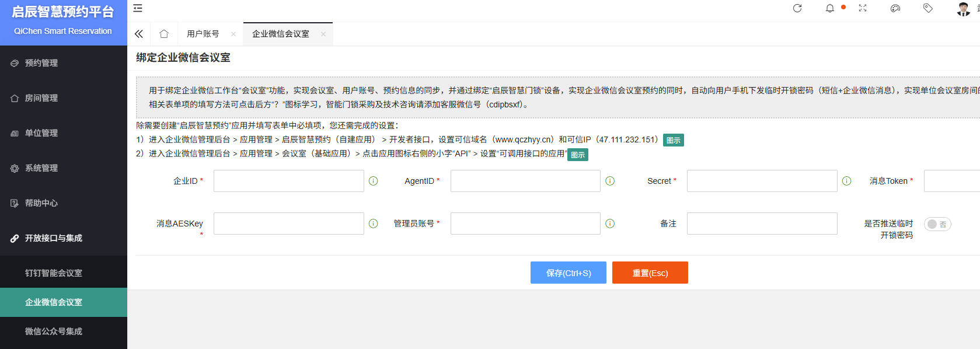The image size is (980, 349).
Task: Select the 企业微信会议室 tab
Action: click(x=281, y=34)
